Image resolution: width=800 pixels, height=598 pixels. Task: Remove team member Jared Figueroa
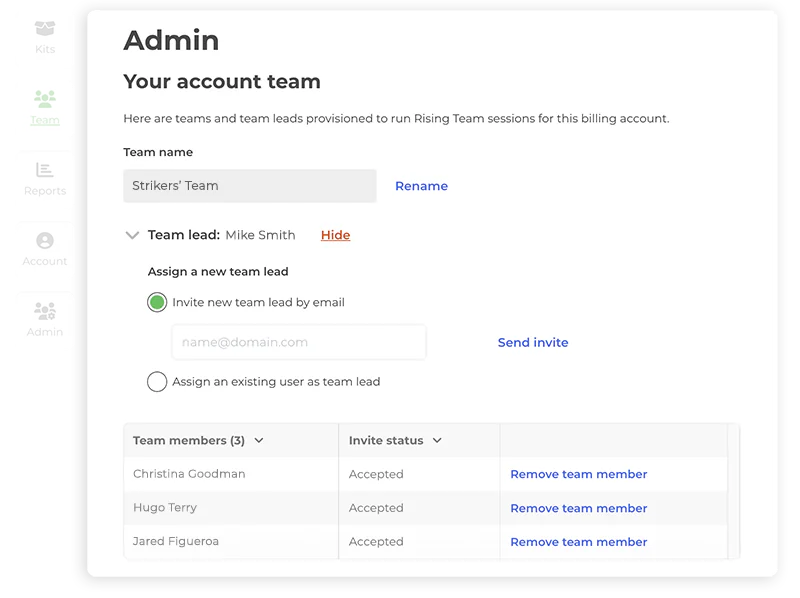click(579, 542)
